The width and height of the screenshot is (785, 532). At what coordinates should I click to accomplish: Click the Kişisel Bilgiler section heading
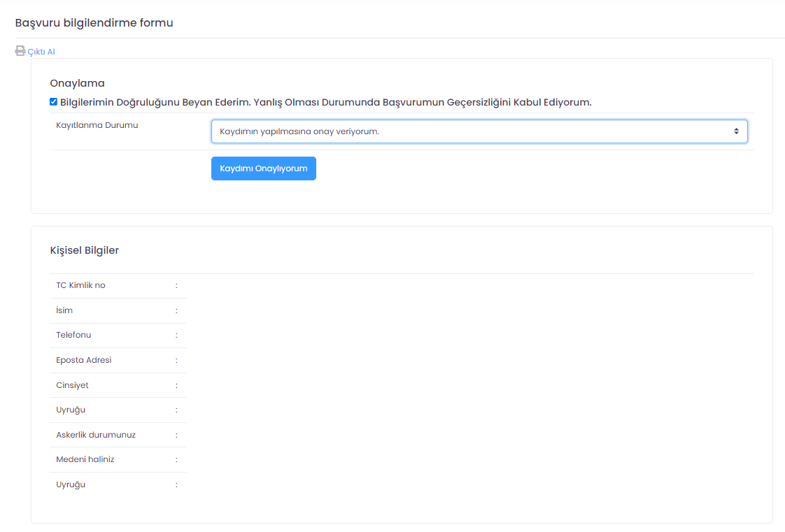[x=84, y=250]
